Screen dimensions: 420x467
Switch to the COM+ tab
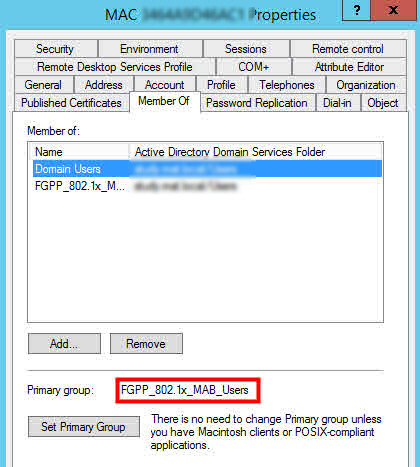254,67
